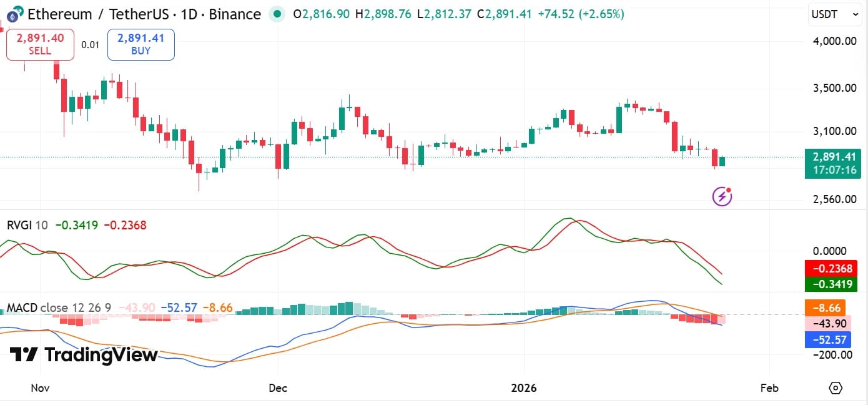Open the USDT currency dropdown
Screen dimensions: 868x405
(x=834, y=14)
